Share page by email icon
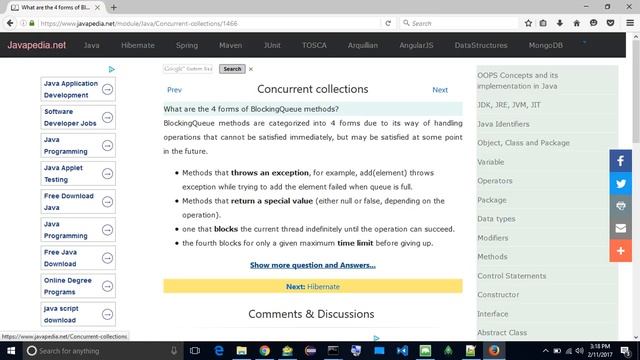 620,228
